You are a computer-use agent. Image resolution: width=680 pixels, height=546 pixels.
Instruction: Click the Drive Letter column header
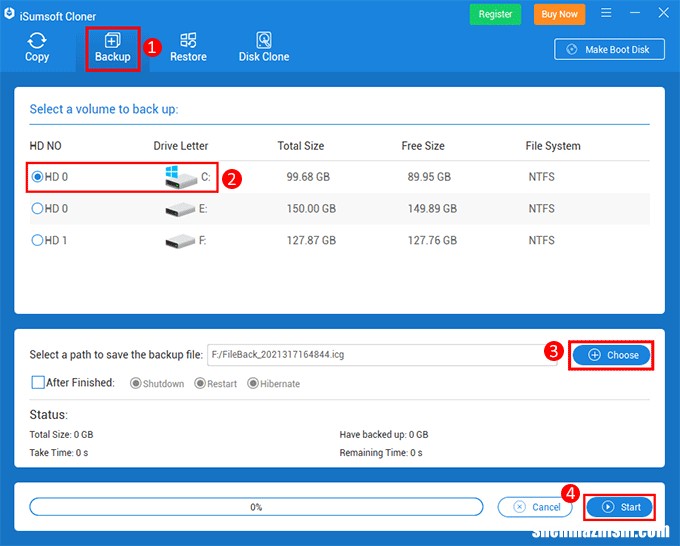pos(181,146)
